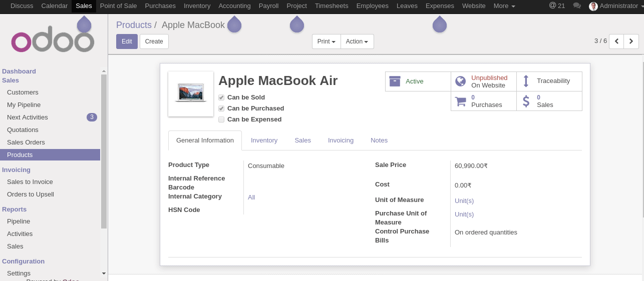
Task: Switch to the Inventory tab of the product
Action: pyautogui.click(x=264, y=140)
